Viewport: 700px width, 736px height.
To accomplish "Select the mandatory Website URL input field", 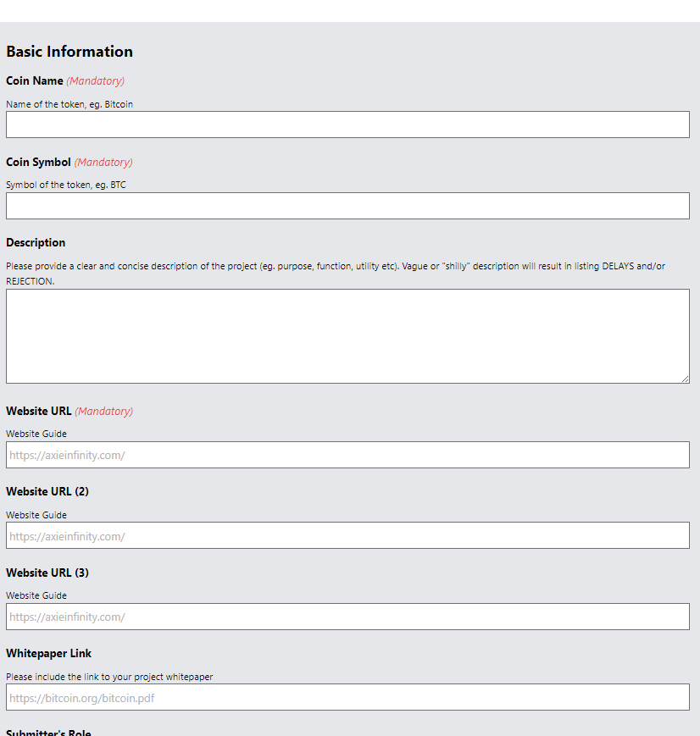I will 347,455.
